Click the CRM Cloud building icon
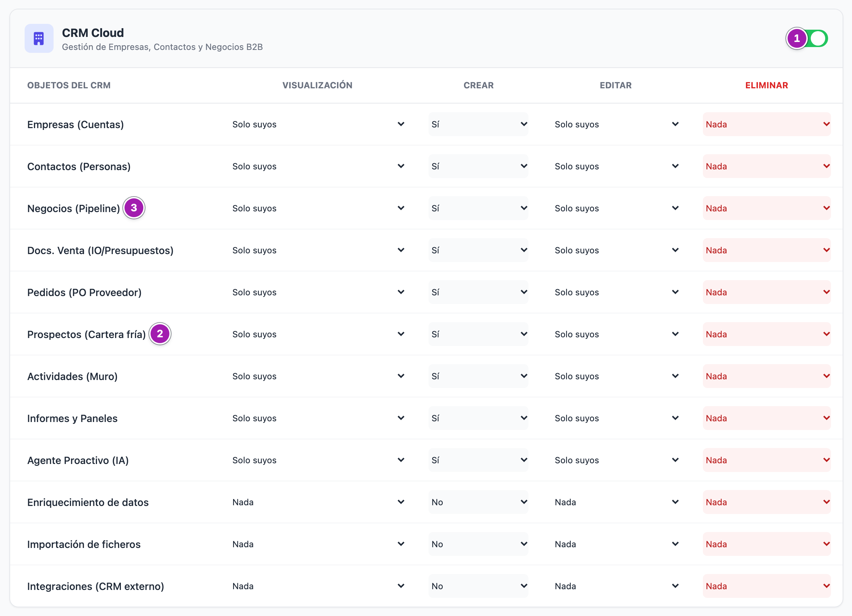 (x=39, y=38)
